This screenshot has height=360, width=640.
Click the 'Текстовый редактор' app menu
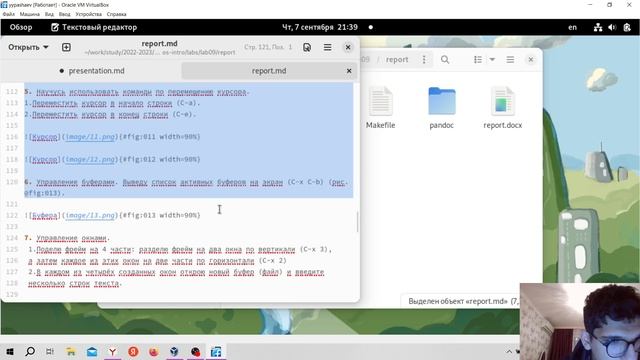94,27
